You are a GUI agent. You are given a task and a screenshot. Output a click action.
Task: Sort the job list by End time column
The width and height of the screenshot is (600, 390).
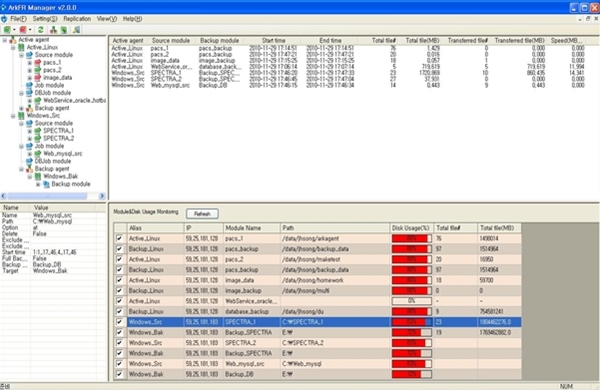[x=330, y=41]
